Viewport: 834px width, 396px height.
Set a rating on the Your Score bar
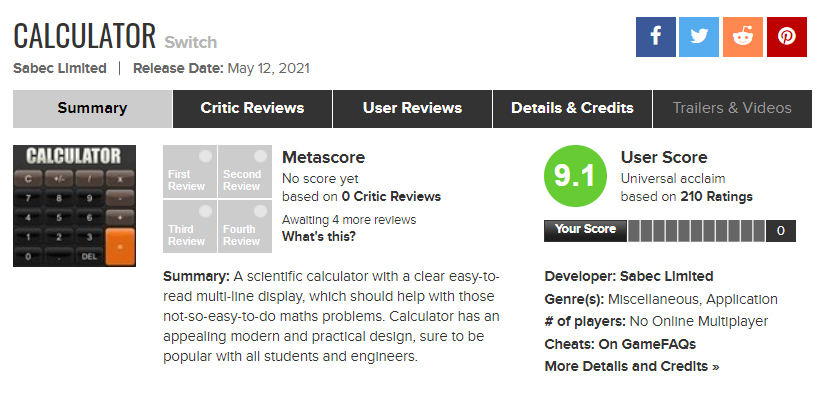697,231
